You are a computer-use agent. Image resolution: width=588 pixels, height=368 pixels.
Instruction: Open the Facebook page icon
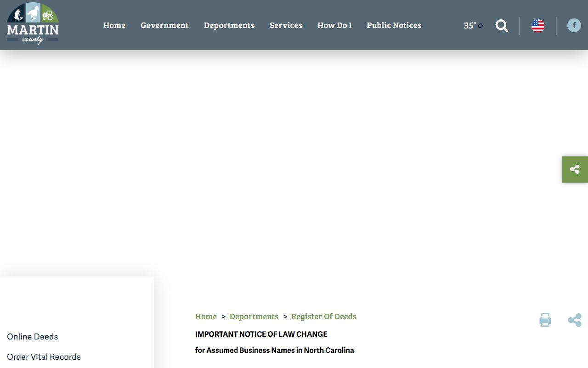(x=574, y=25)
